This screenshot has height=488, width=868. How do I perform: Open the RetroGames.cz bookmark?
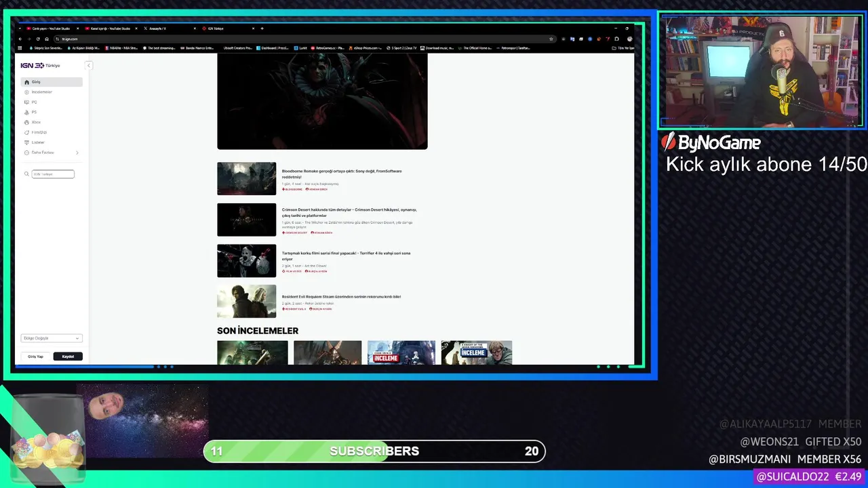pos(328,48)
